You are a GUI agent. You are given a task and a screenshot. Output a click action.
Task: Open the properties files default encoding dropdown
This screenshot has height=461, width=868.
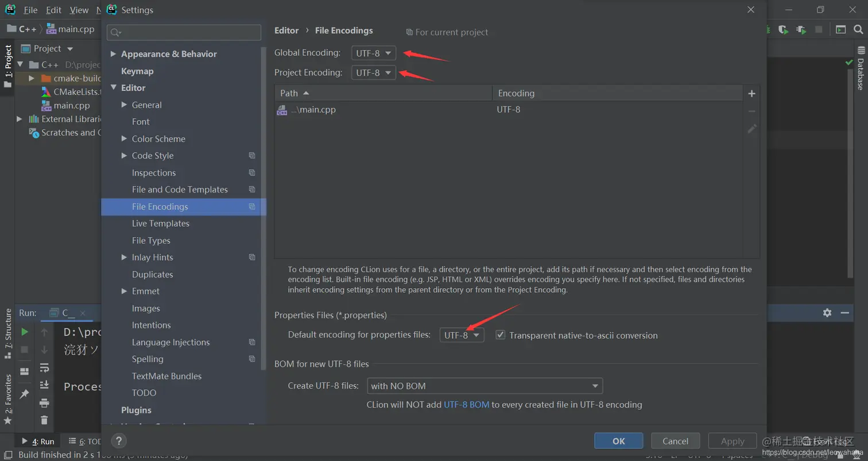462,335
